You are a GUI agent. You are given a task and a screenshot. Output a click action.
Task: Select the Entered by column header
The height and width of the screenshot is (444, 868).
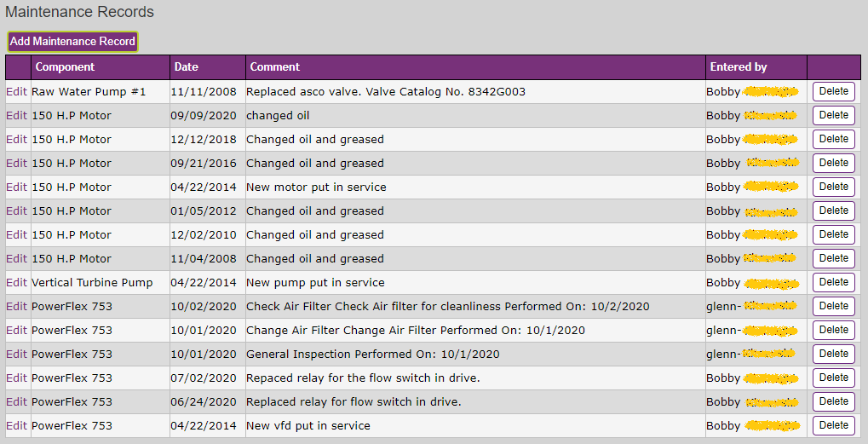[x=739, y=67]
